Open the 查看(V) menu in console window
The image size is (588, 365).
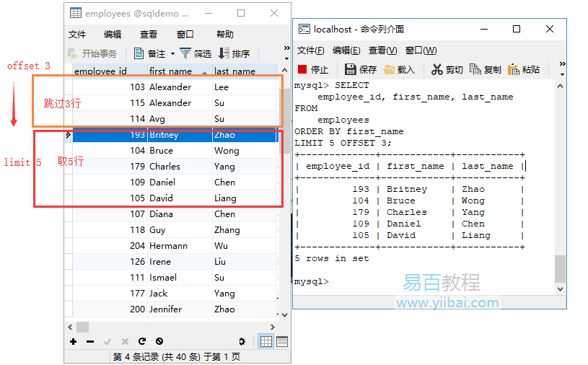[382, 50]
